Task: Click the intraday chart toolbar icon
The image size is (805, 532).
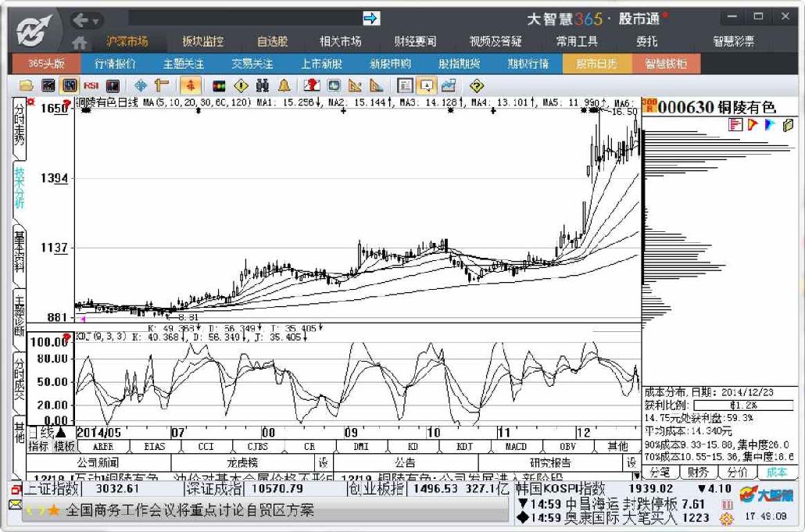Action: pos(48,86)
